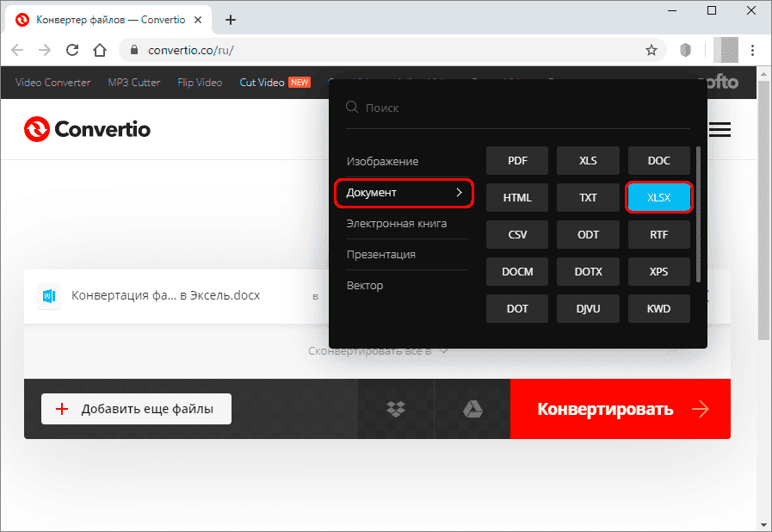This screenshot has height=532, width=772.
Task: Click the shield extension icon near the address bar
Action: (x=684, y=51)
